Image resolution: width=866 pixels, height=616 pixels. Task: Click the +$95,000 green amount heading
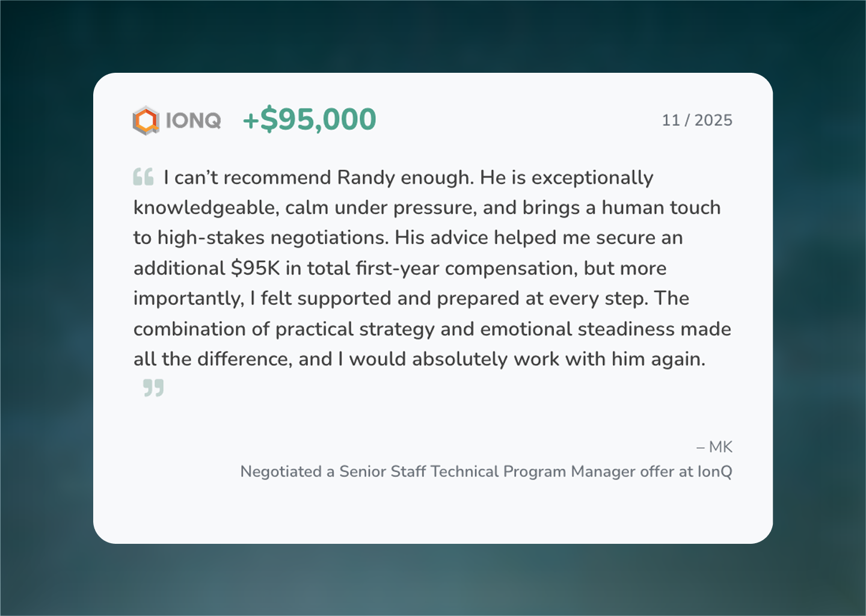pos(309,119)
